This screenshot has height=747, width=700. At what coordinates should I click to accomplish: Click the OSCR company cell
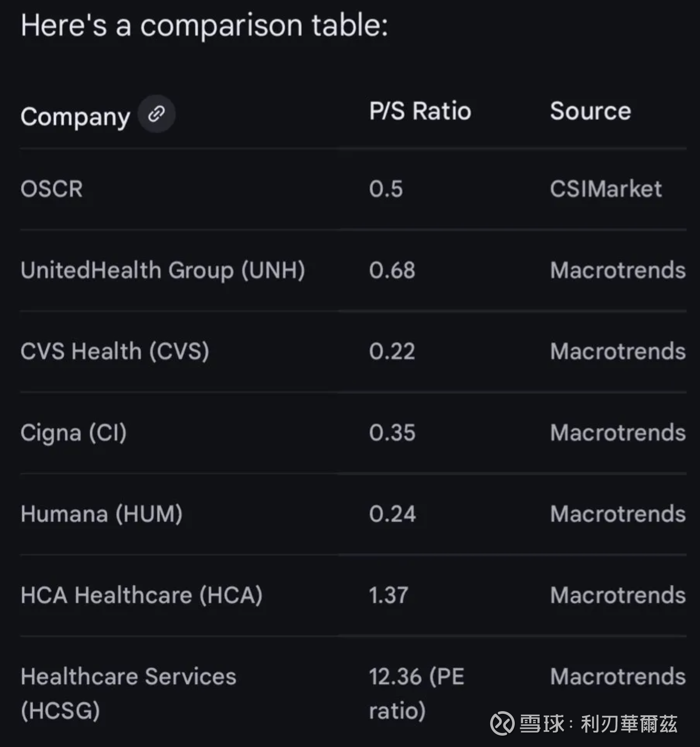[x=51, y=189]
